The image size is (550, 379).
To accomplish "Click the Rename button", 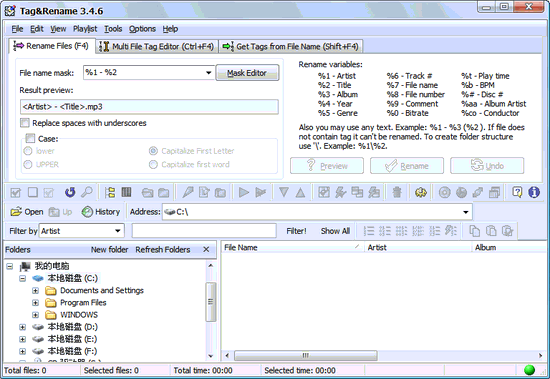I will [407, 166].
